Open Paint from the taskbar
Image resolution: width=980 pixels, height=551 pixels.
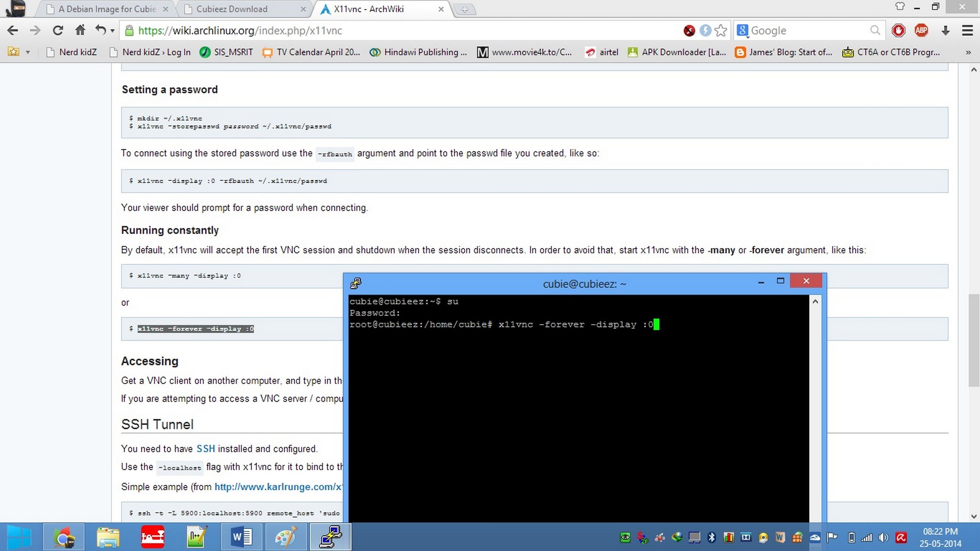click(x=286, y=537)
